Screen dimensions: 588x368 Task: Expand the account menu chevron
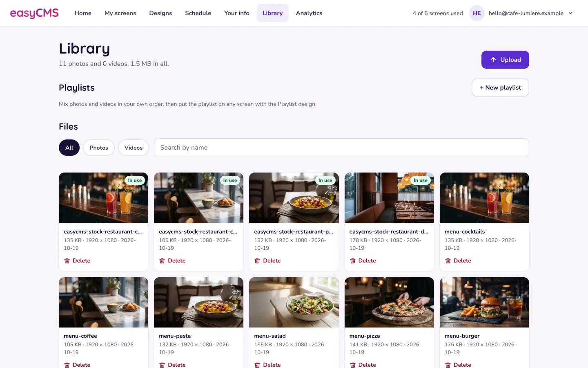(x=570, y=13)
